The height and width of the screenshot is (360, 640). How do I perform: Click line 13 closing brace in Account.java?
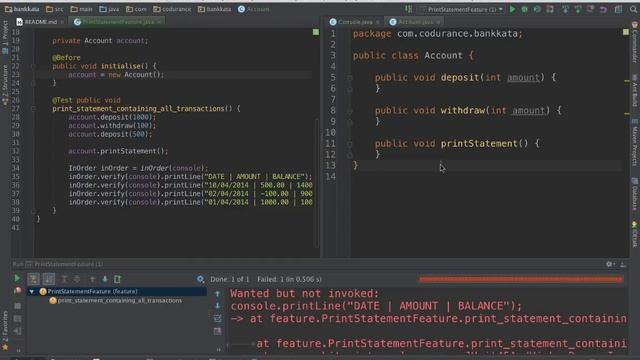tap(356, 165)
